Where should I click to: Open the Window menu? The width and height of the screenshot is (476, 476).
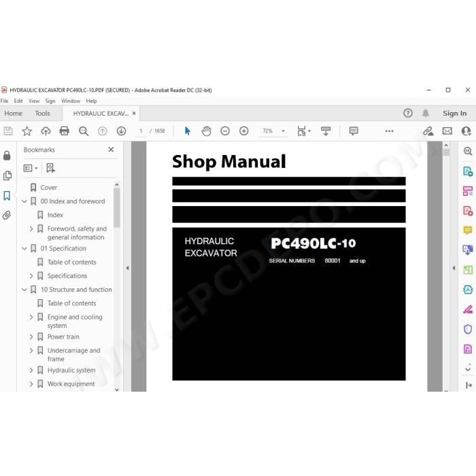click(x=71, y=101)
